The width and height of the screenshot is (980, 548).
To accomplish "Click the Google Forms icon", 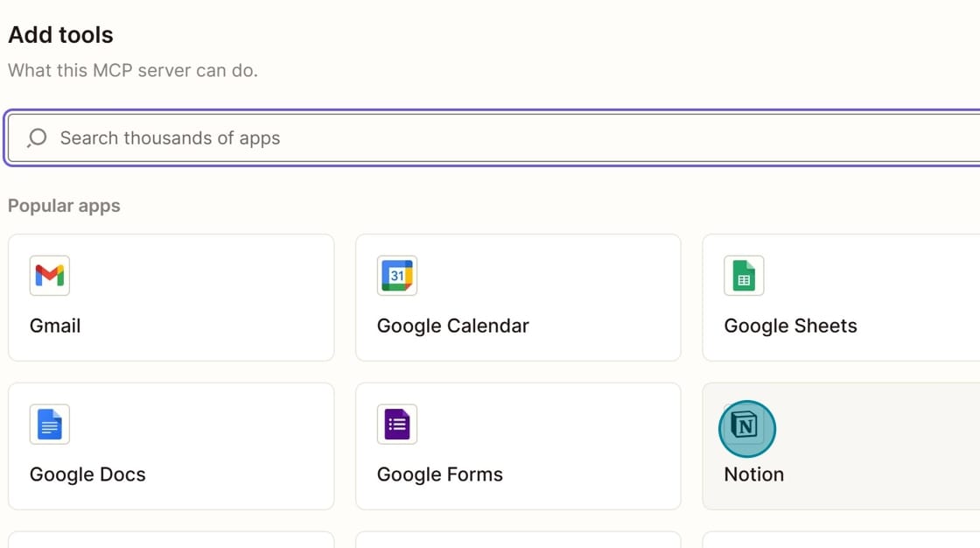I will click(397, 425).
